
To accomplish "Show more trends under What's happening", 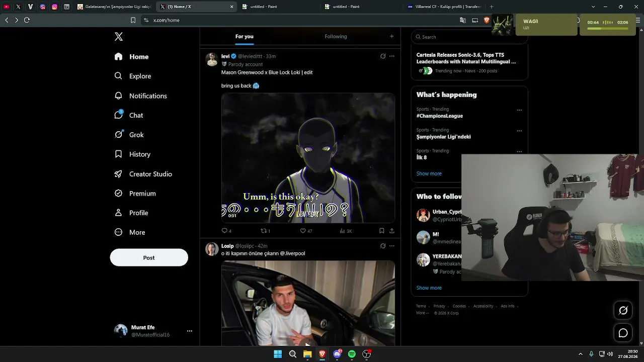I will (429, 173).
